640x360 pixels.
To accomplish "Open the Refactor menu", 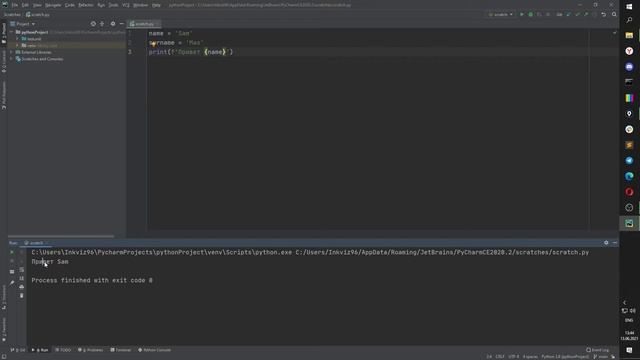I will [86, 5].
